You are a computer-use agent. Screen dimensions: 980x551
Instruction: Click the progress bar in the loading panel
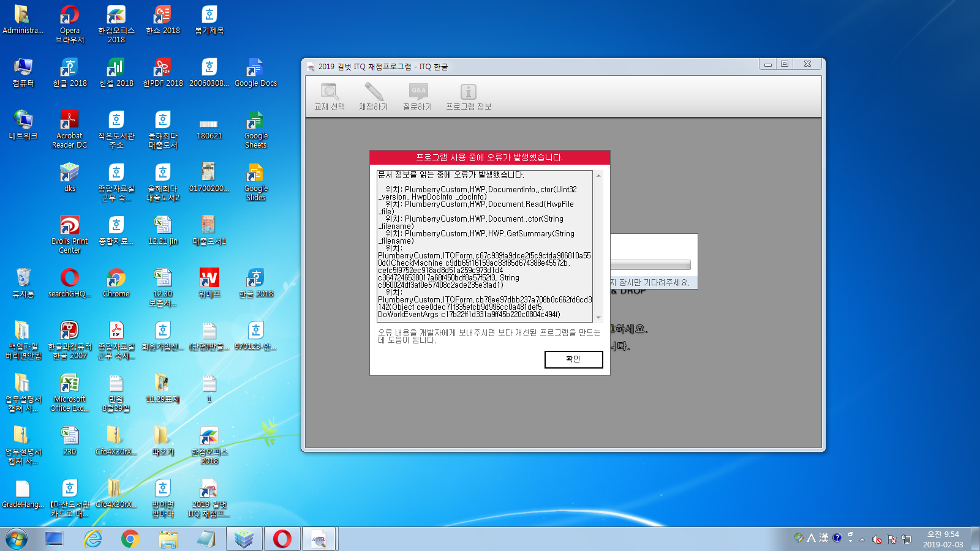point(650,265)
